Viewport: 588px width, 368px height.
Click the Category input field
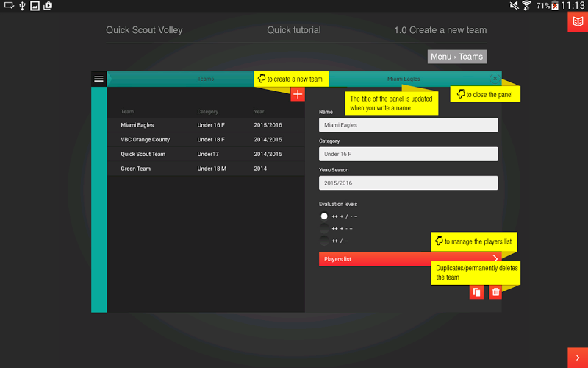(409, 154)
